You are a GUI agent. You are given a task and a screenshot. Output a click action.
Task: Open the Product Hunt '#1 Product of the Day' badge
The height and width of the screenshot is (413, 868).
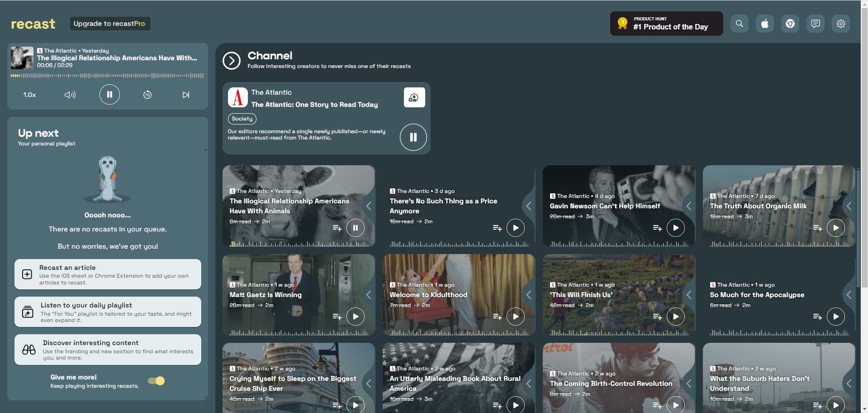[666, 24]
